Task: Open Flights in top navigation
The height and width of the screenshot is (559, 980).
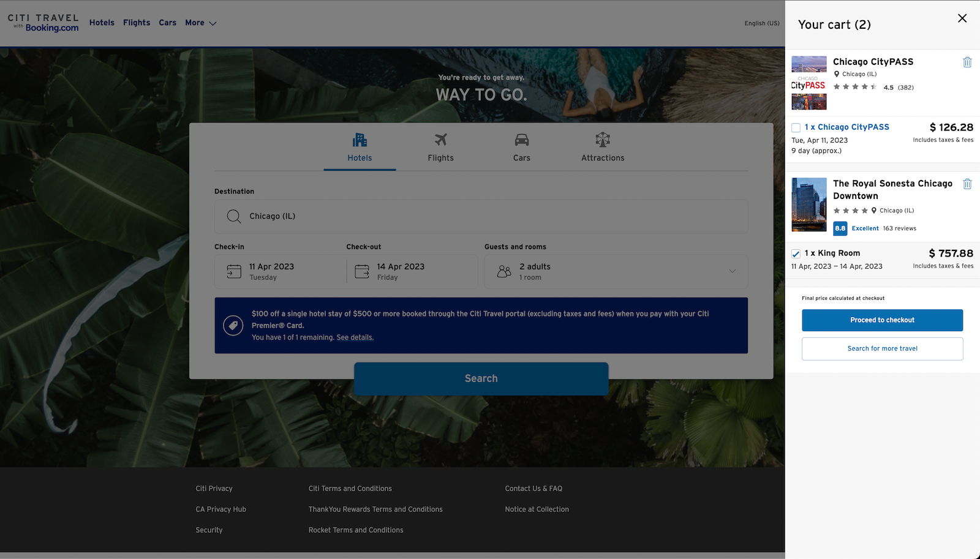Action: point(137,23)
